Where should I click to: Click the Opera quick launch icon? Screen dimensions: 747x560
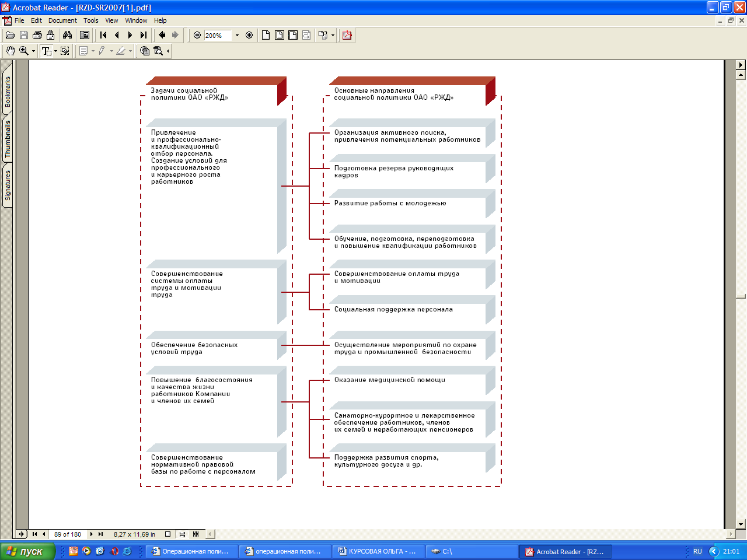tap(114, 551)
